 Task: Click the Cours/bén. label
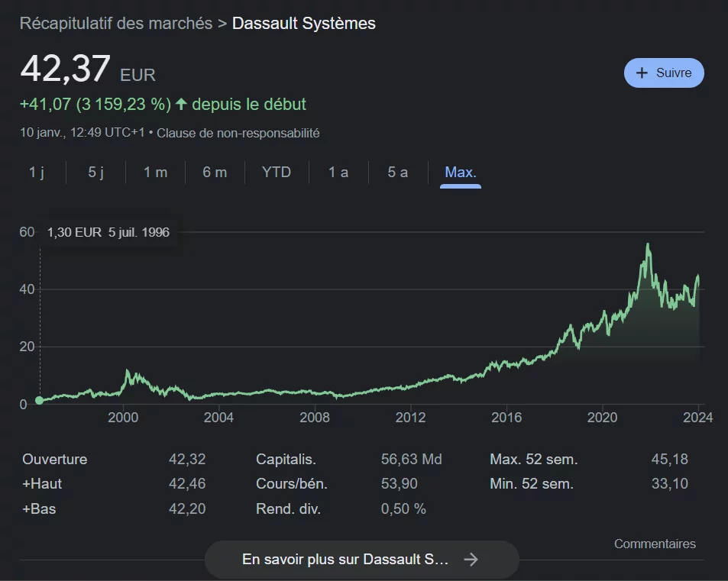point(292,483)
